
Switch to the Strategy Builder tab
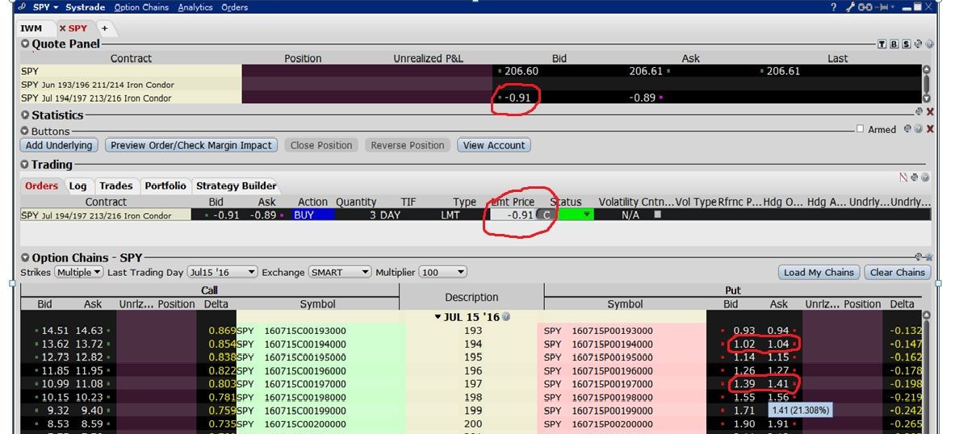coord(236,186)
